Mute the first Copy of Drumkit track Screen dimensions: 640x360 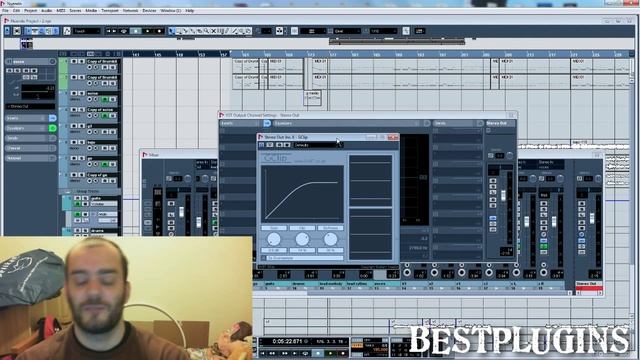[75, 62]
